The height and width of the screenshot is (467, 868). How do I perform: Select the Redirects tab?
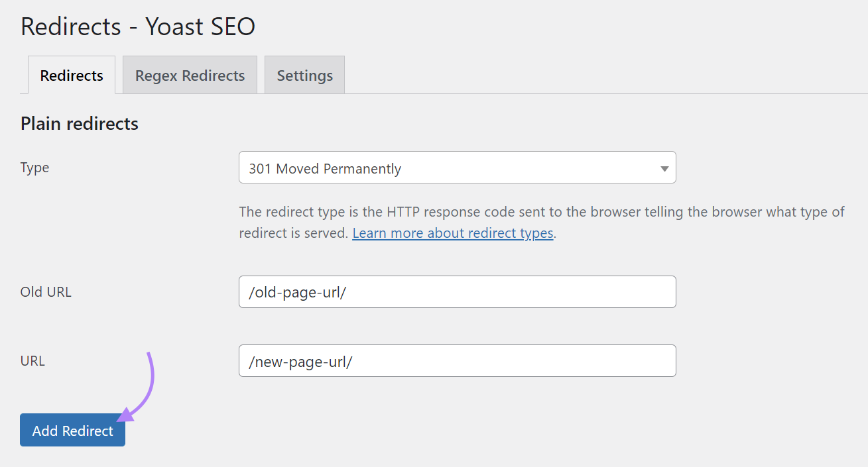tap(72, 76)
